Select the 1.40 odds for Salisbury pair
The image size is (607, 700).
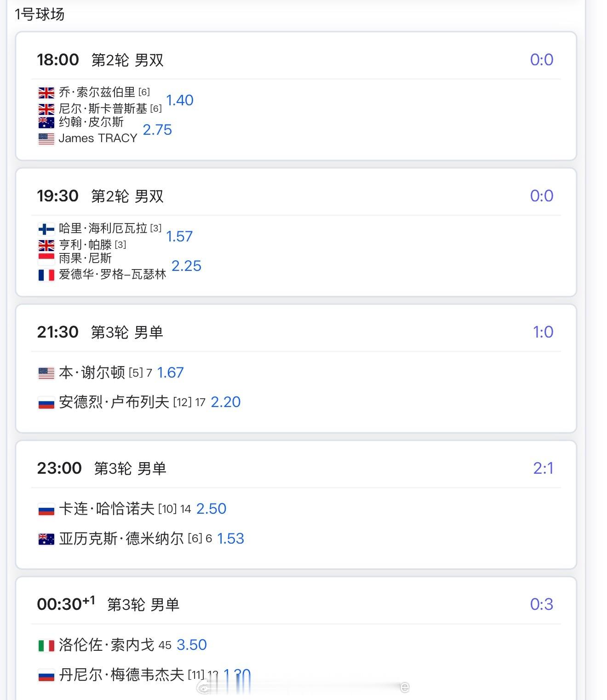click(179, 100)
